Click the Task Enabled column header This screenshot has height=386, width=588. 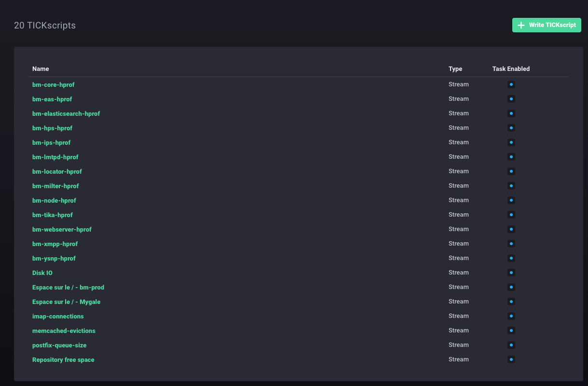(511, 69)
